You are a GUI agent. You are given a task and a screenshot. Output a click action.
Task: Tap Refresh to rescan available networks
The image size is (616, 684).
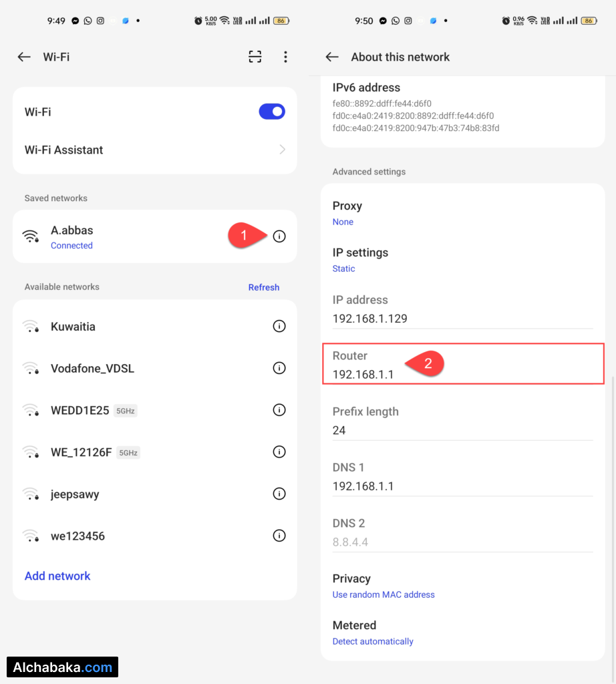point(263,287)
